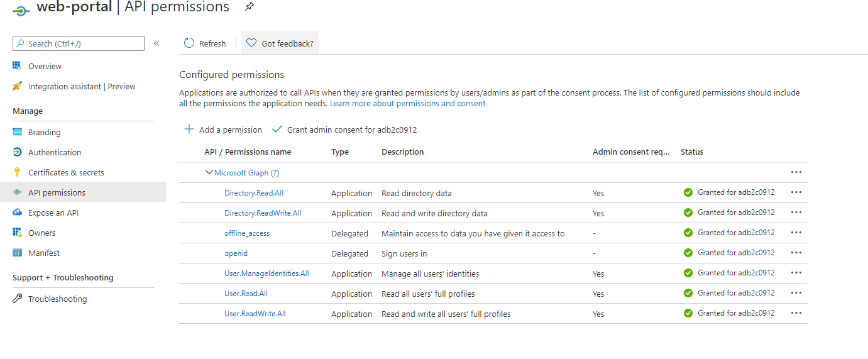The width and height of the screenshot is (868, 359).
Task: Open the Microsoft Graph (7) link
Action: 246,172
